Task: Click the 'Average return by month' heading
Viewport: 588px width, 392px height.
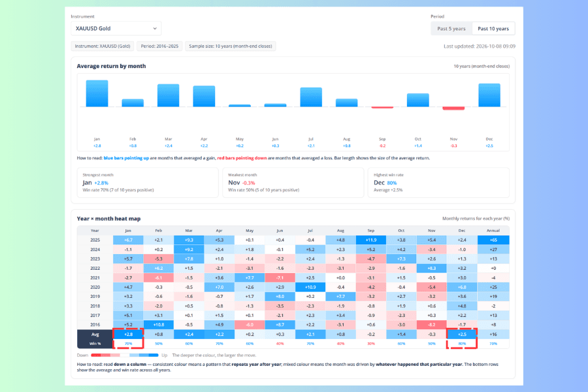Action: click(x=111, y=66)
